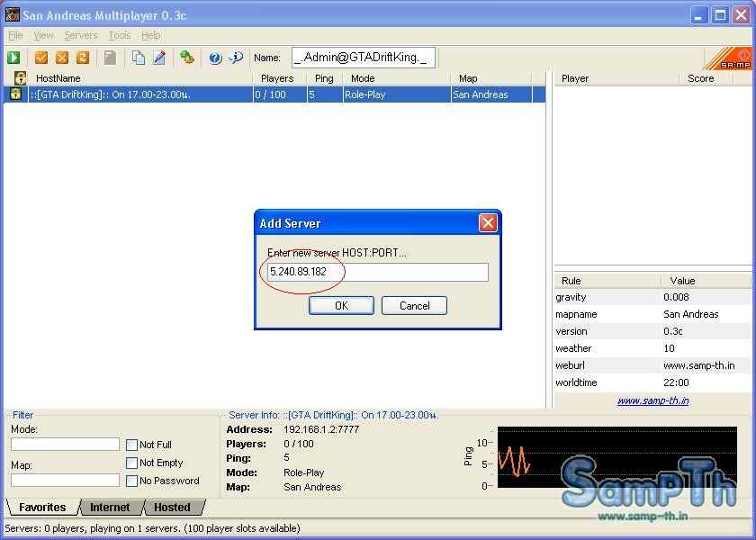The height and width of the screenshot is (540, 756).
Task: Click the Mode filter input field
Action: coord(65,444)
